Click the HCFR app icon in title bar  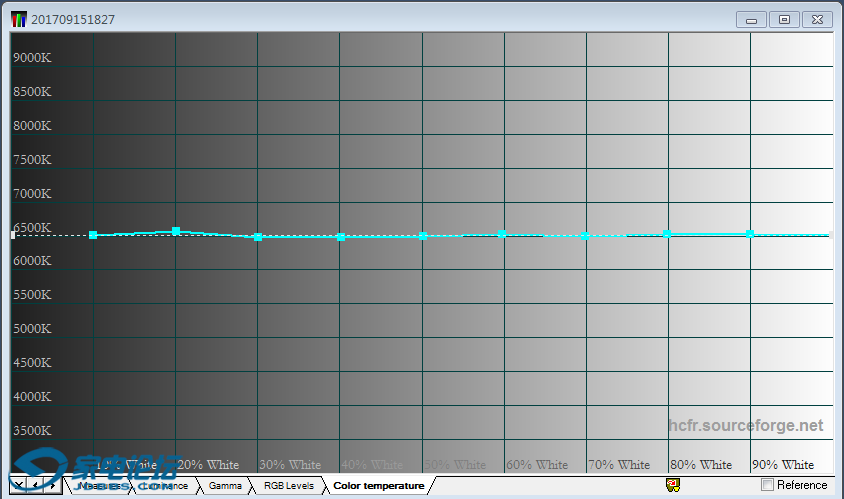[19, 19]
